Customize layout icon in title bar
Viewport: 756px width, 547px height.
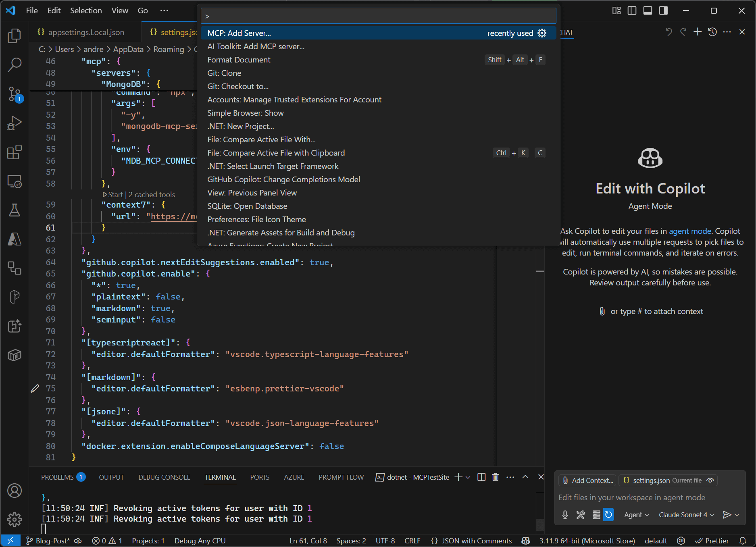pyautogui.click(x=616, y=10)
